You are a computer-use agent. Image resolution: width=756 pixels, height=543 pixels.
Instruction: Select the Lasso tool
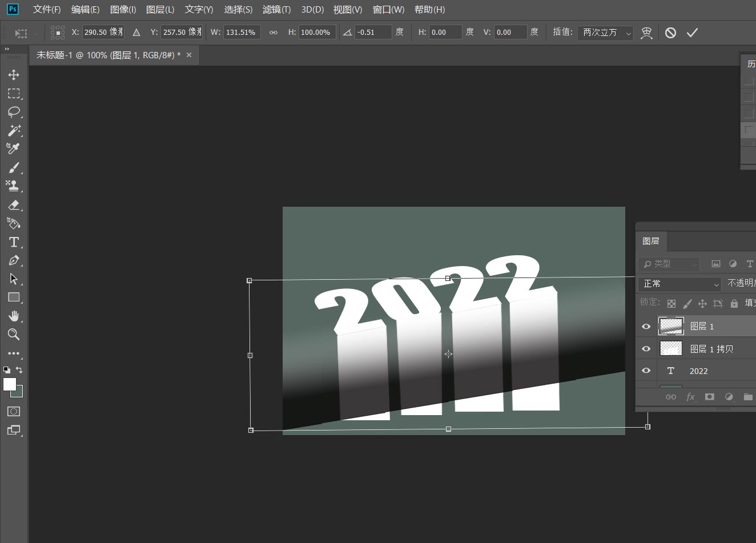pos(14,112)
